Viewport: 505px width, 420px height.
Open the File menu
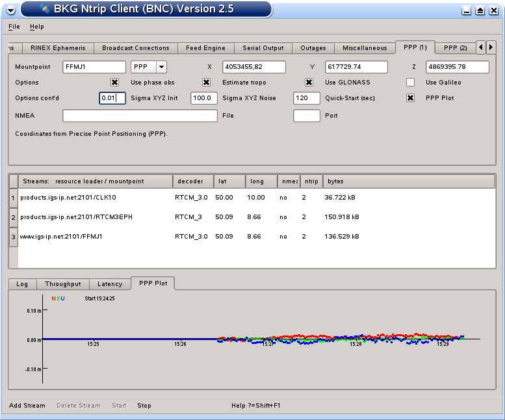[x=14, y=27]
